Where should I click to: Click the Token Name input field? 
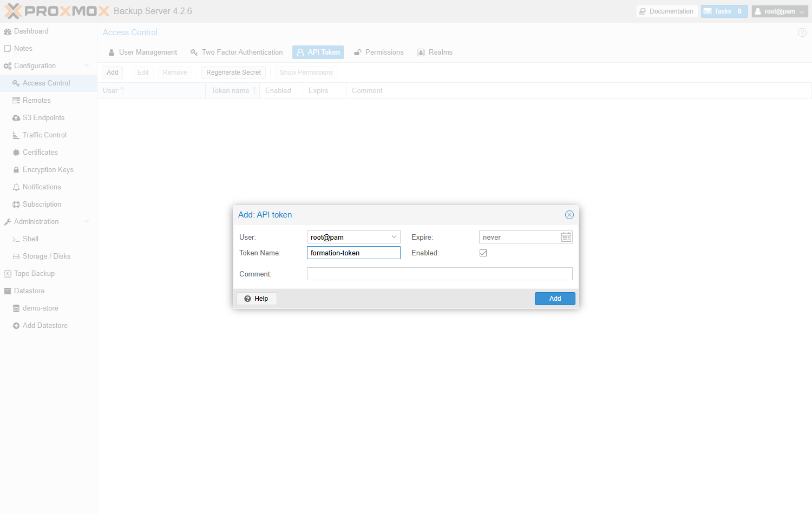[353, 253]
